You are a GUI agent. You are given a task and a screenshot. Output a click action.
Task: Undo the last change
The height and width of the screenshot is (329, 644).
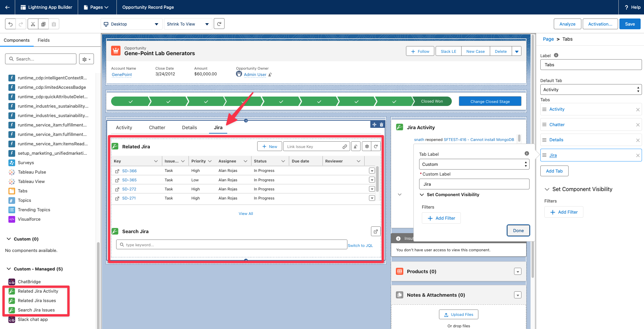[x=10, y=24]
